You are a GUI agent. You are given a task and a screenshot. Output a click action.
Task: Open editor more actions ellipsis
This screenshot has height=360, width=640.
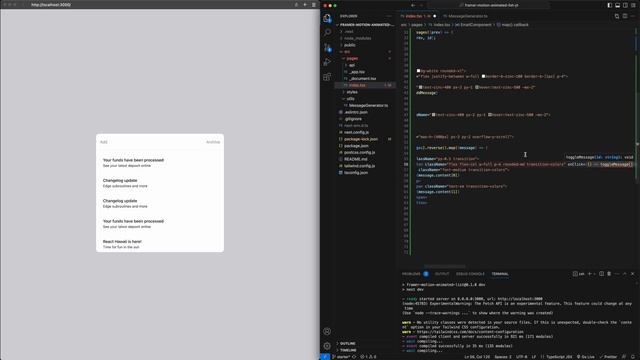633,16
